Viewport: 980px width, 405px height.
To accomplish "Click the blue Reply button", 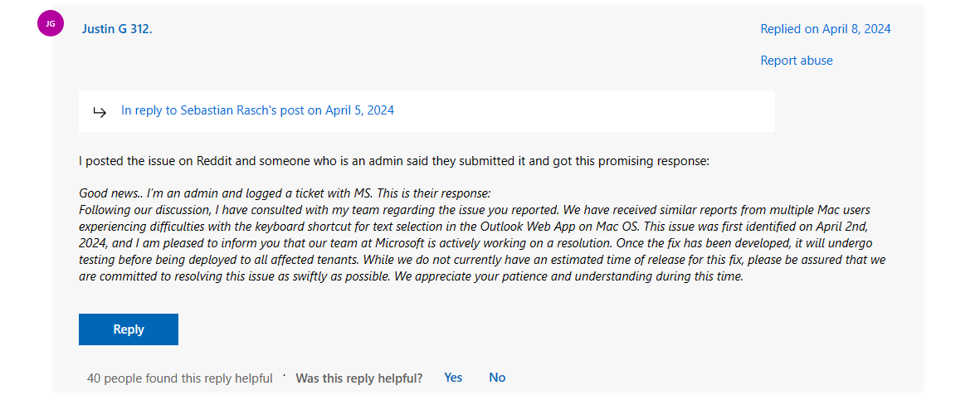I will pos(129,329).
